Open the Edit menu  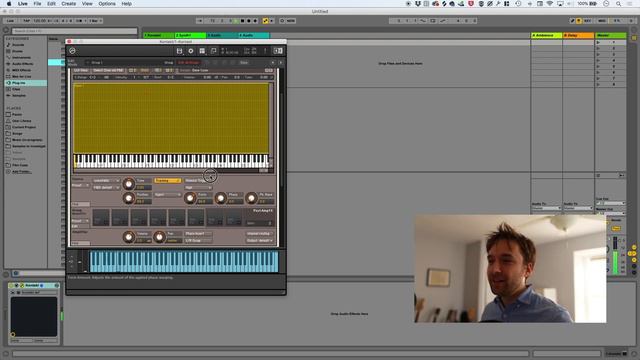click(x=51, y=4)
